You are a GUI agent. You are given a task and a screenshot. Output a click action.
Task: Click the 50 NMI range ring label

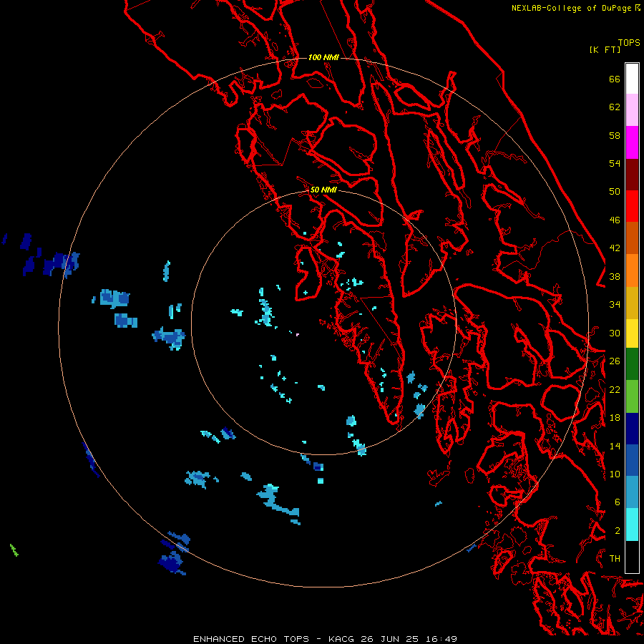[x=323, y=190]
